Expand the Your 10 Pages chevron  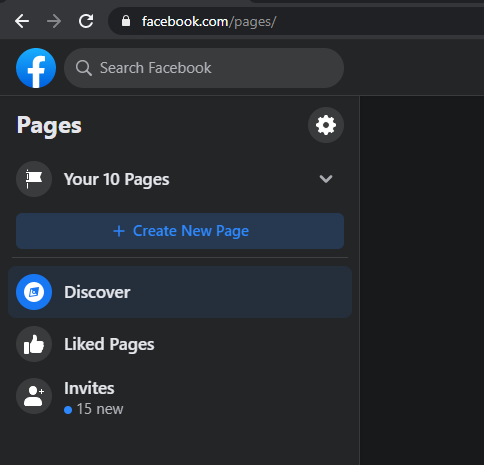click(x=326, y=179)
